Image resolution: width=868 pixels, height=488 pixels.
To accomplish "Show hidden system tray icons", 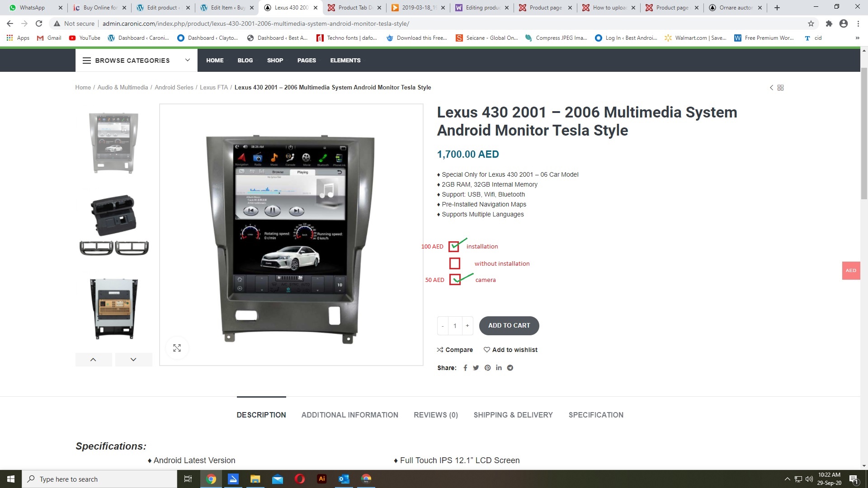I will 787,479.
